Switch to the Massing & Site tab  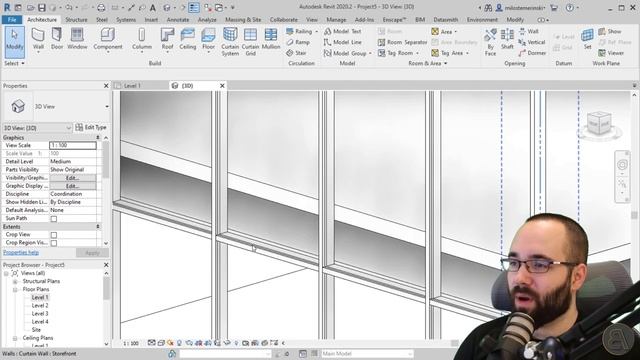click(x=243, y=20)
